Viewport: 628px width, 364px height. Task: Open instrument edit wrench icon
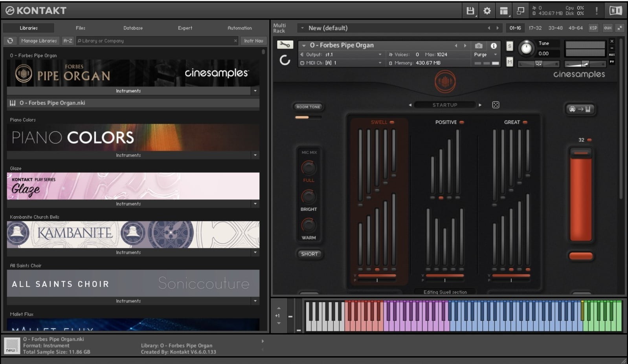click(285, 45)
